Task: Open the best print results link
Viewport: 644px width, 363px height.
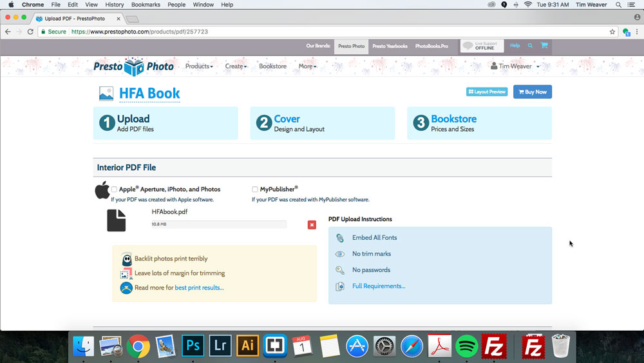Action: pos(199,288)
